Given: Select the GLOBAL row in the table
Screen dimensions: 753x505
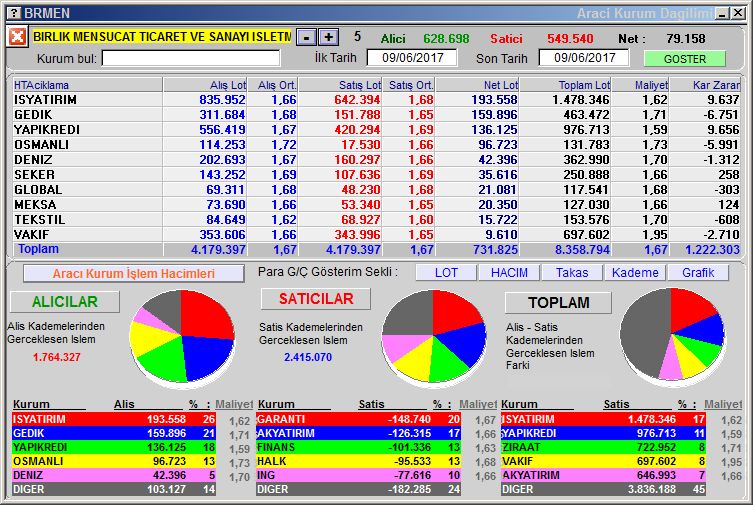Looking at the screenshot, I should pyautogui.click(x=376, y=190).
